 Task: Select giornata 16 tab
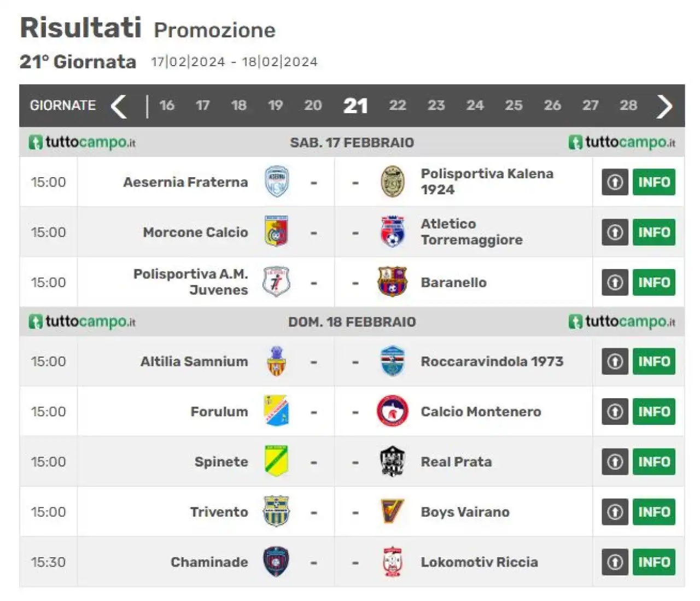pos(167,106)
